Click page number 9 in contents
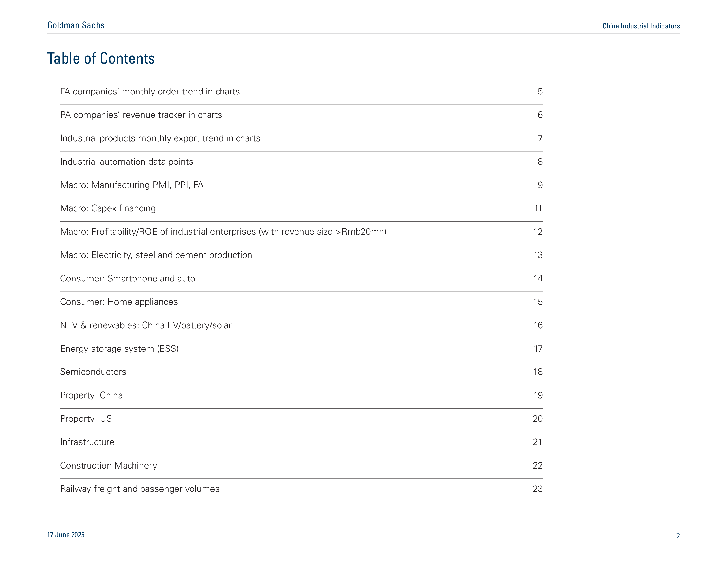Screen dimensions: 728x563 [x=540, y=185]
